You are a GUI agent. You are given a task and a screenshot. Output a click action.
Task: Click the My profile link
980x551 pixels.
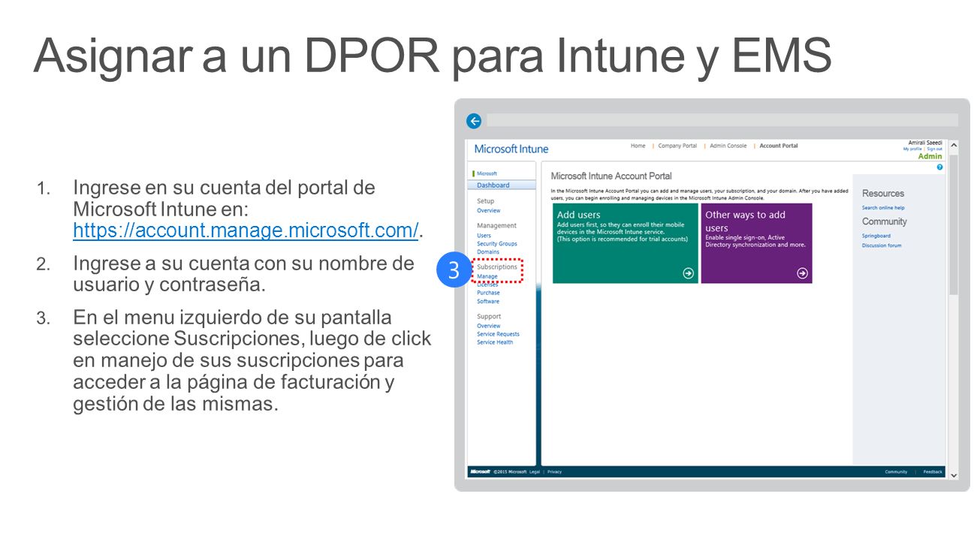pyautogui.click(x=912, y=149)
